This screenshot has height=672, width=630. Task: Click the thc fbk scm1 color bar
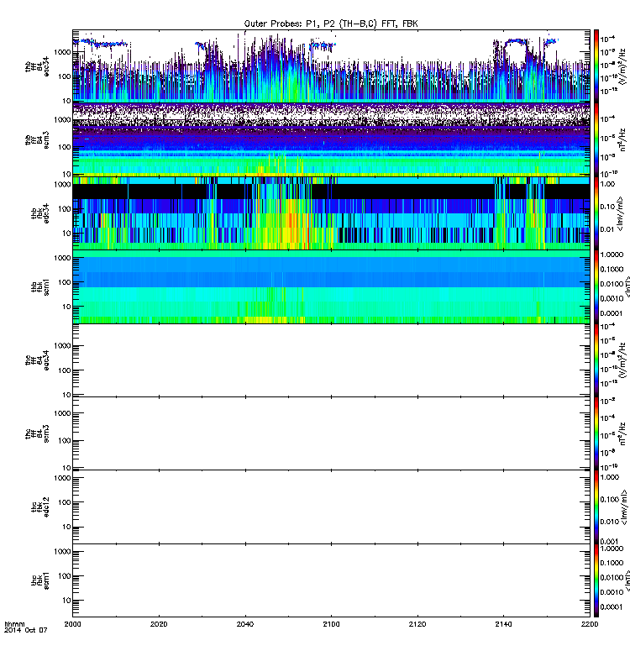coord(596,580)
